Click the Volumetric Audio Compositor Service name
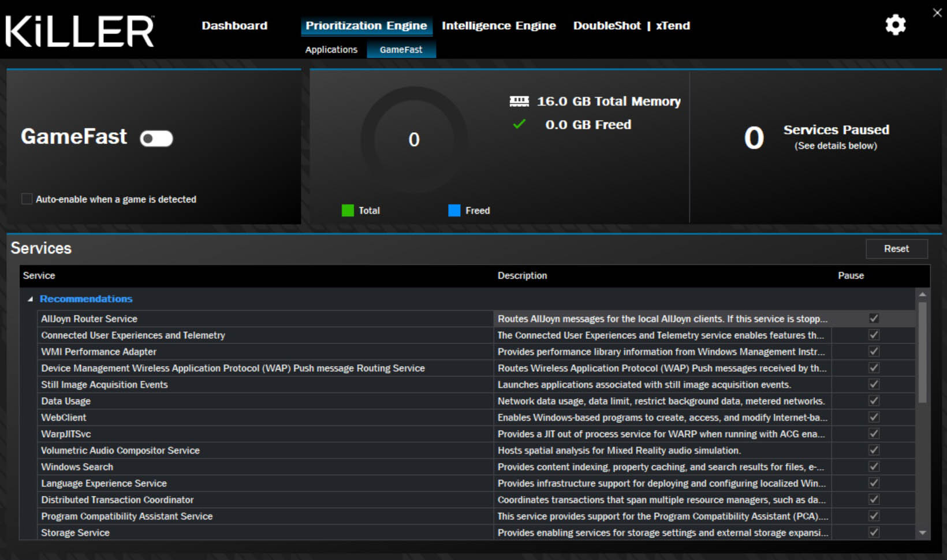Screen dimensions: 947x560 click(x=120, y=450)
